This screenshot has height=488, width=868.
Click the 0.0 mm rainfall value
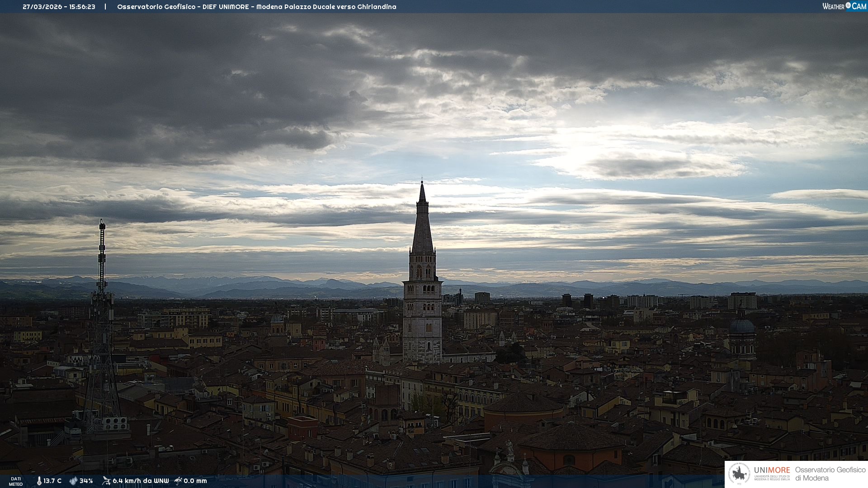[195, 481]
